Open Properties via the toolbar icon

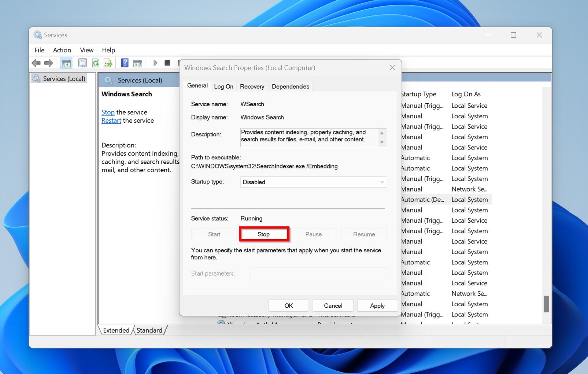(x=83, y=63)
